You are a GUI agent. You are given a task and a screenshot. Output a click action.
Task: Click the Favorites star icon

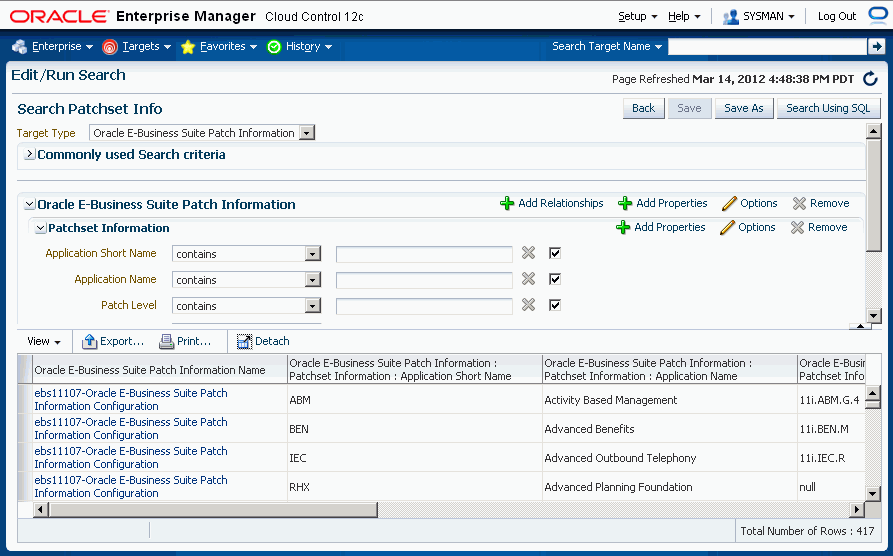(x=188, y=47)
